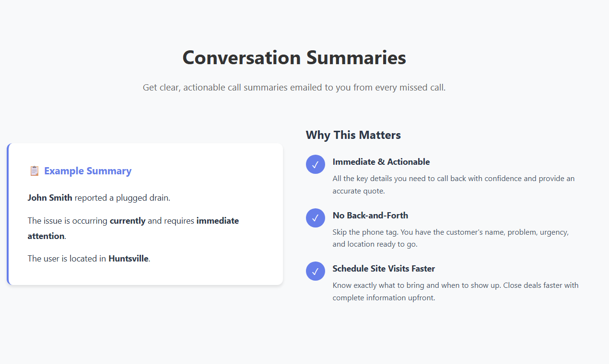The height and width of the screenshot is (364, 609).
Task: Click the bold word currently in summary
Action: tap(128, 221)
